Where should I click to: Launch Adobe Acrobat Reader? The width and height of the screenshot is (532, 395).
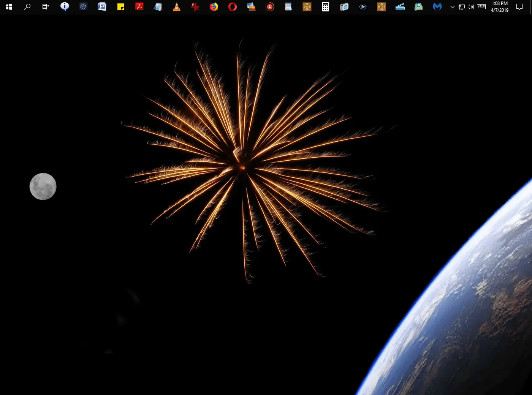tap(139, 7)
